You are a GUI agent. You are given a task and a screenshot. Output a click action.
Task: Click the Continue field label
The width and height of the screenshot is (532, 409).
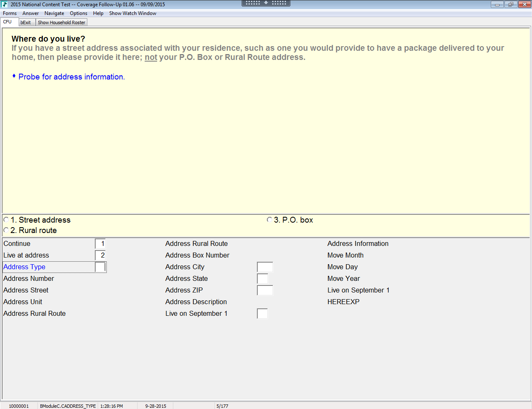point(17,244)
